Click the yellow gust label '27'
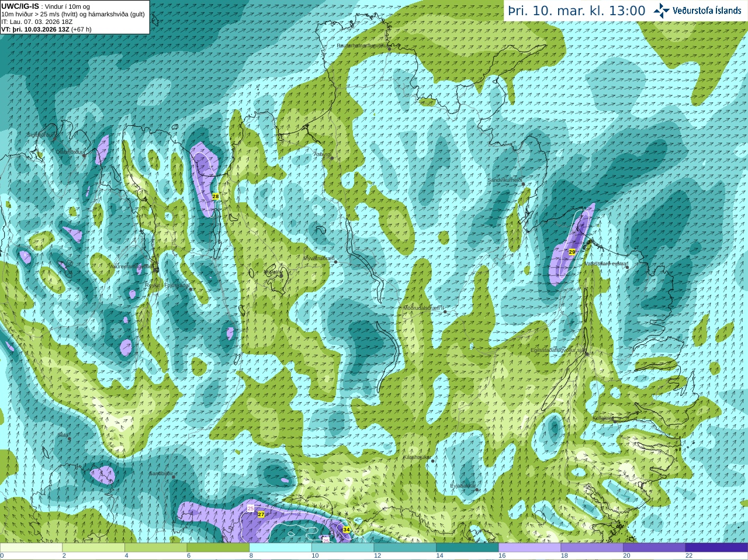This screenshot has height=560, width=748. [261, 514]
